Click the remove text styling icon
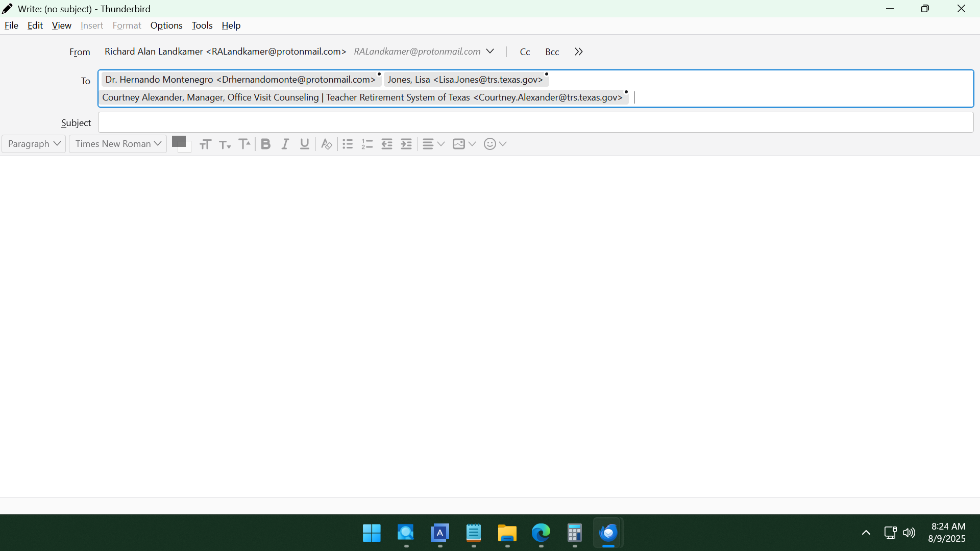Viewport: 980px width, 551px height. pyautogui.click(x=327, y=144)
